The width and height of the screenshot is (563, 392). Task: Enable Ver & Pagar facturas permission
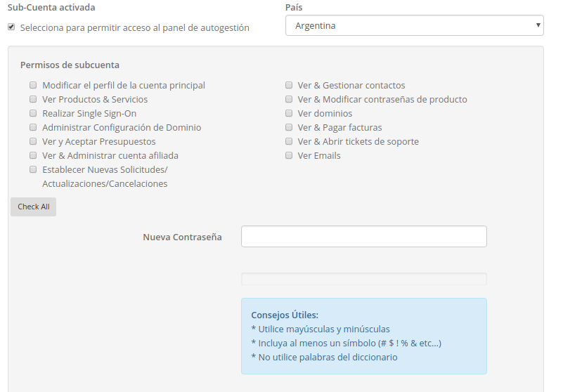(289, 127)
